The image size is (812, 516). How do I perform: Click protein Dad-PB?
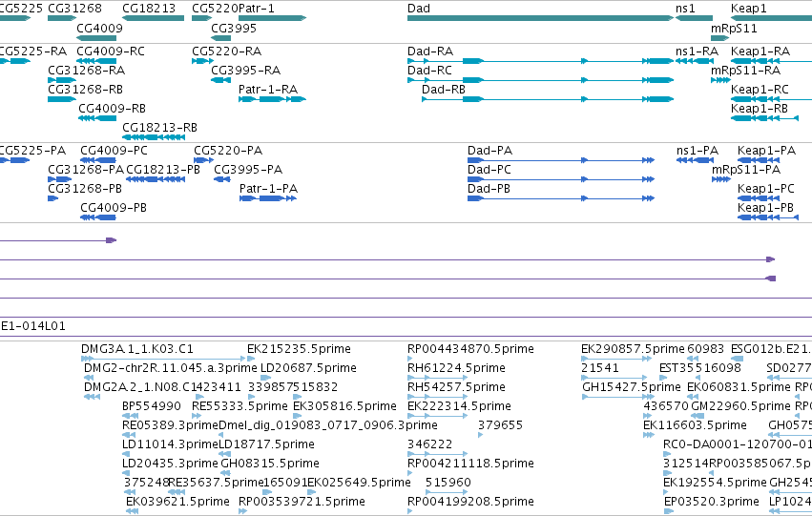(561, 198)
